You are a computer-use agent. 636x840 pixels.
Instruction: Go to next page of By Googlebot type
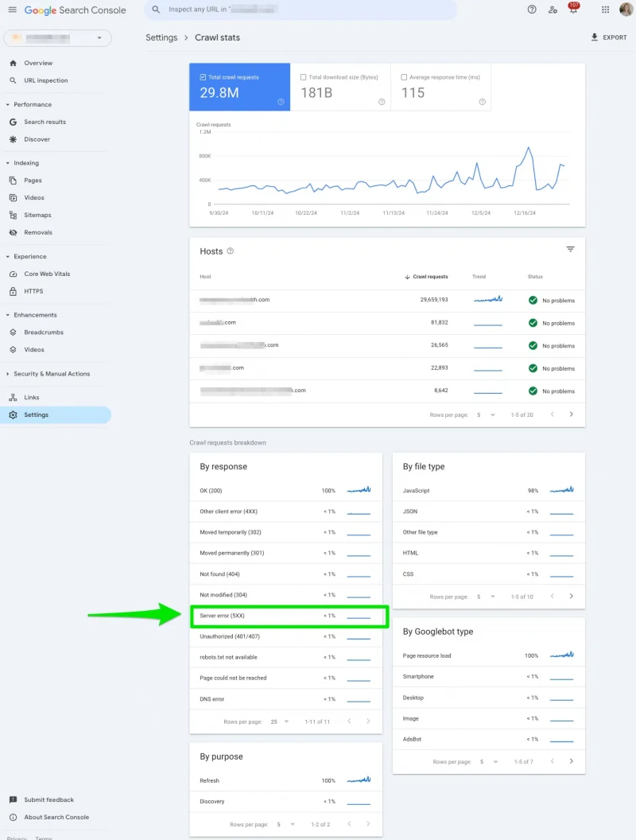click(x=572, y=761)
